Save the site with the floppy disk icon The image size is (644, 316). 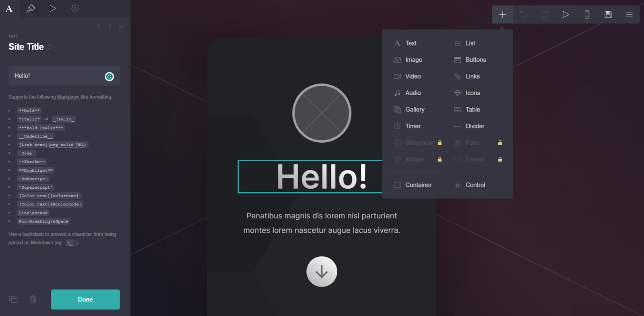[608, 15]
